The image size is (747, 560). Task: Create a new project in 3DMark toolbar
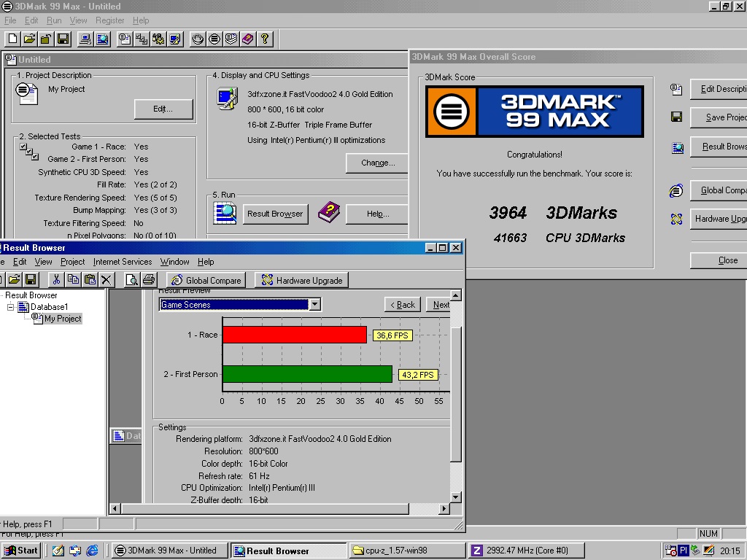tap(13, 39)
